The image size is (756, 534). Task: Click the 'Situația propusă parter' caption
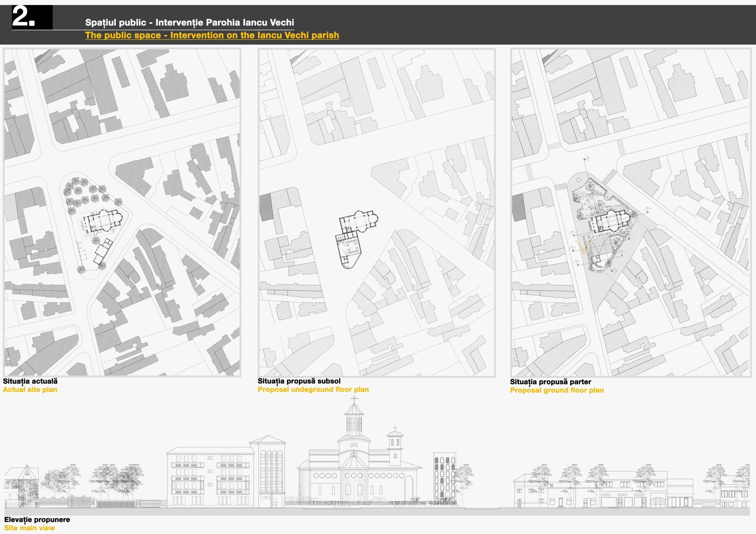coord(550,382)
